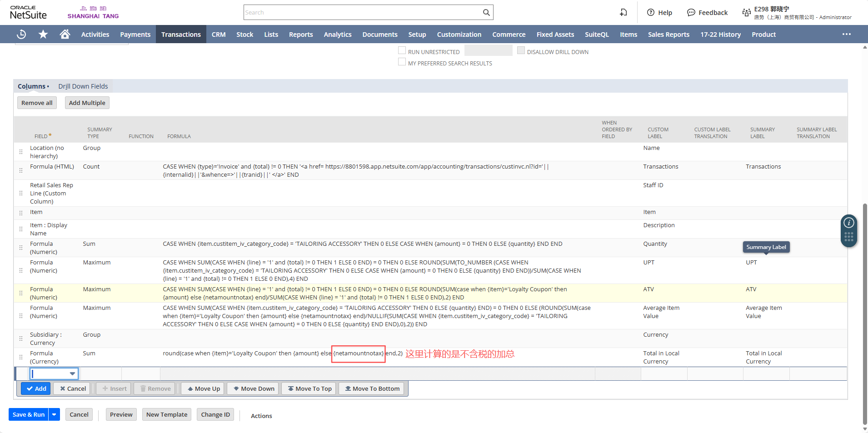868x433 pixels.
Task: Click the Add row button
Action: point(36,388)
